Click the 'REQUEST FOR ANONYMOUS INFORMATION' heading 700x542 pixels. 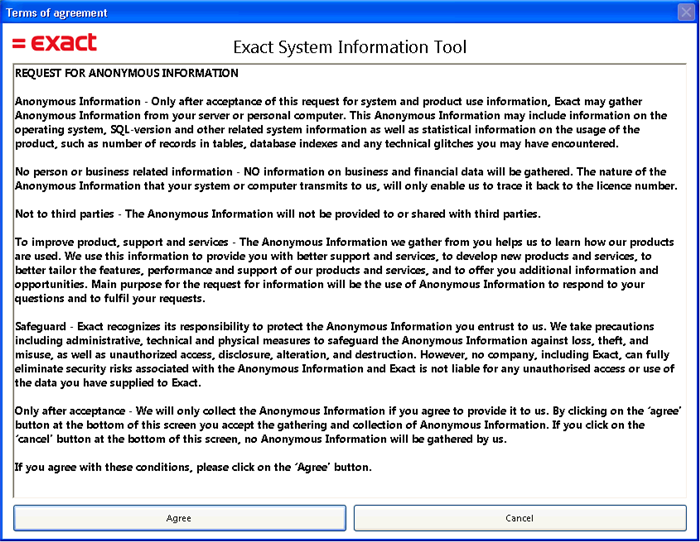point(127,73)
